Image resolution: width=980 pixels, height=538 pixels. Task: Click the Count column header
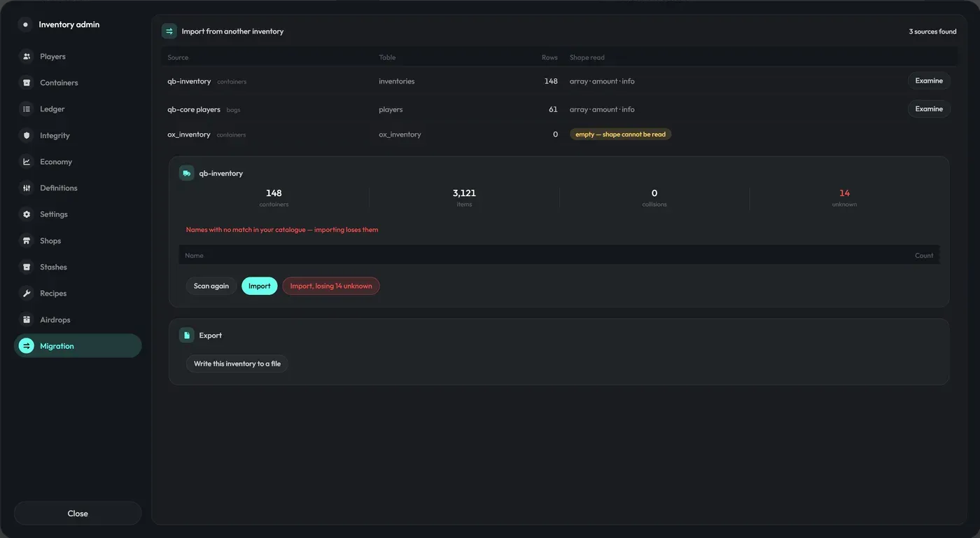924,256
